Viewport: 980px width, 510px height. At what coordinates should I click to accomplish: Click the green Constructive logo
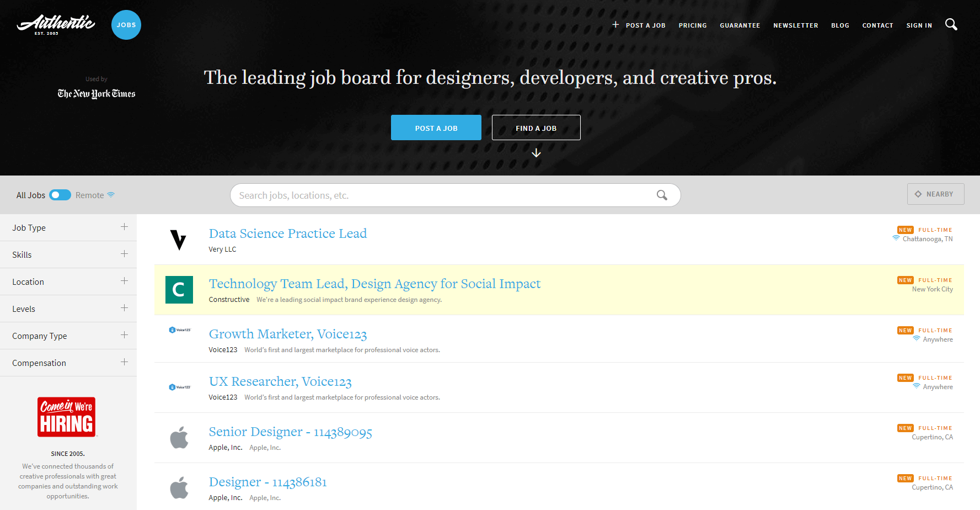(x=179, y=290)
